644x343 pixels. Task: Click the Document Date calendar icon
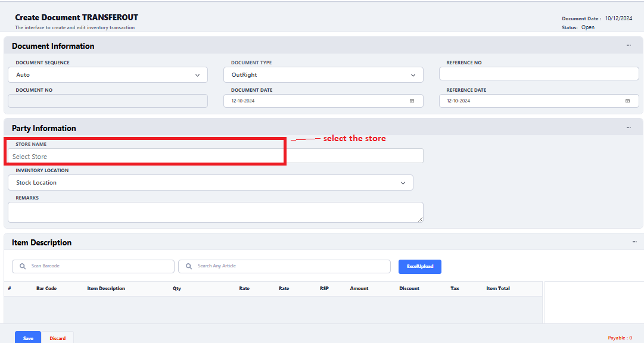click(412, 101)
